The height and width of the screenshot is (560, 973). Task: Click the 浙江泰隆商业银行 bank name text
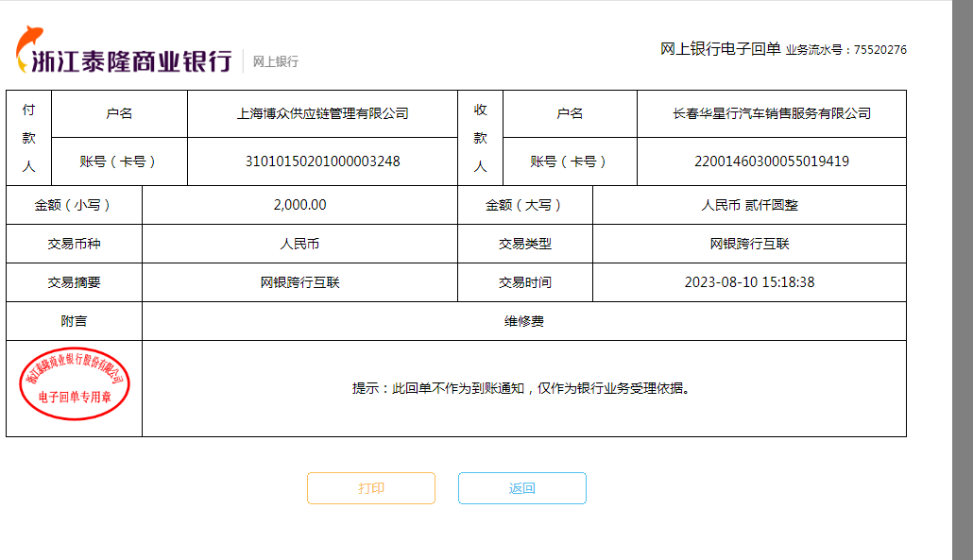click(x=132, y=61)
